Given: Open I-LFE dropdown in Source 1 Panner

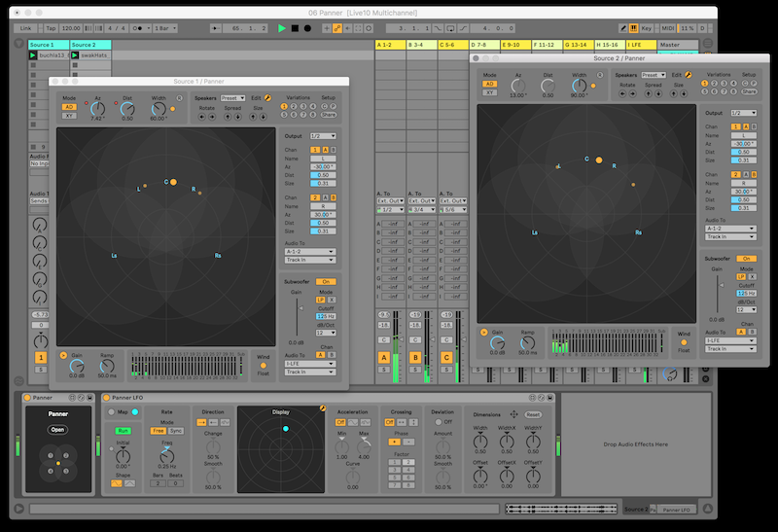Looking at the screenshot, I should tap(310, 364).
